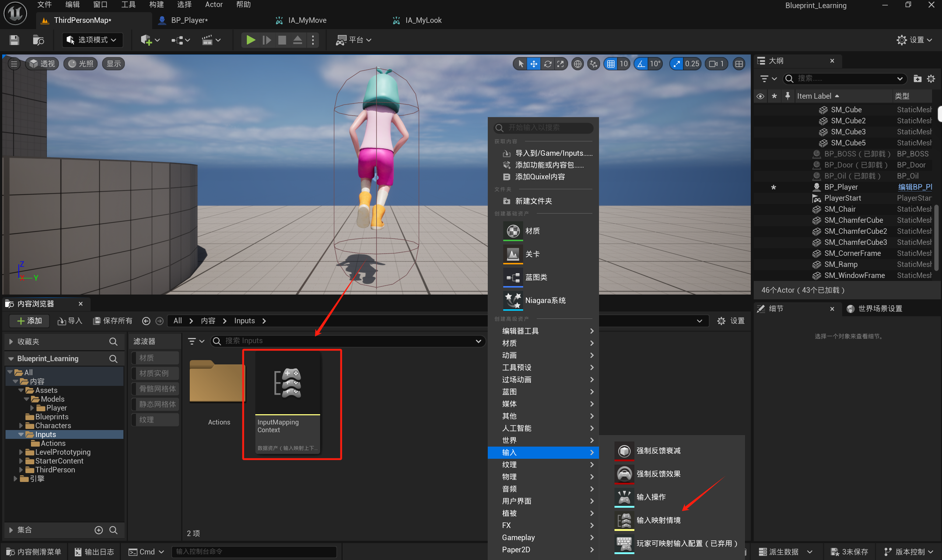Click the viewport hamburger options icon
Viewport: 942px width, 560px height.
(x=14, y=64)
